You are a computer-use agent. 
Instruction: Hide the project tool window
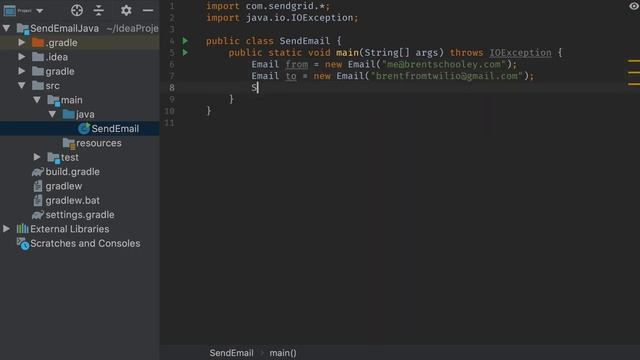tap(148, 10)
